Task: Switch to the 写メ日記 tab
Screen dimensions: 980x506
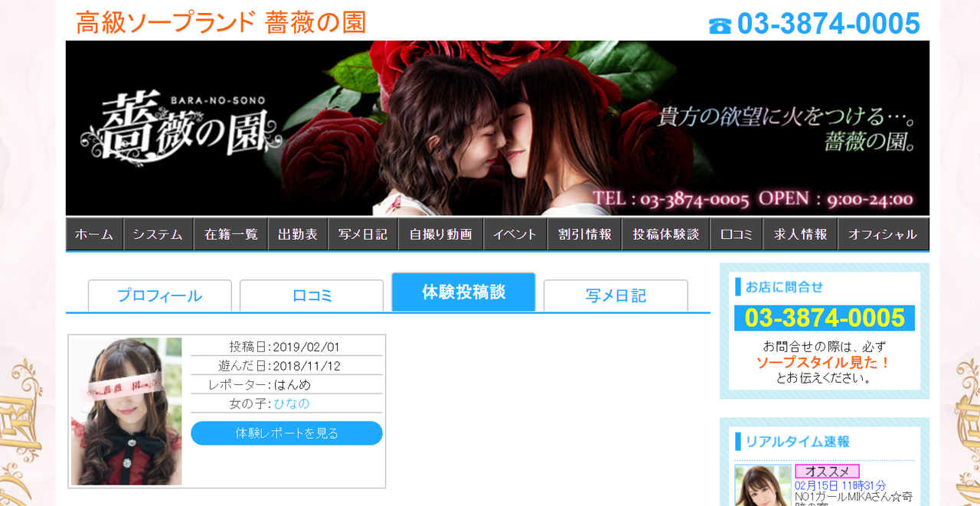Action: tap(616, 295)
